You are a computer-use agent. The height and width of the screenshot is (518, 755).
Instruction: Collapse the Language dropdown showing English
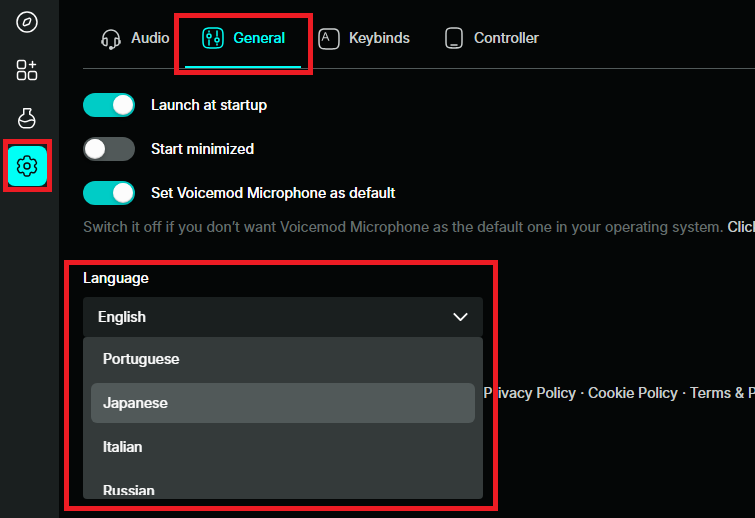point(283,317)
